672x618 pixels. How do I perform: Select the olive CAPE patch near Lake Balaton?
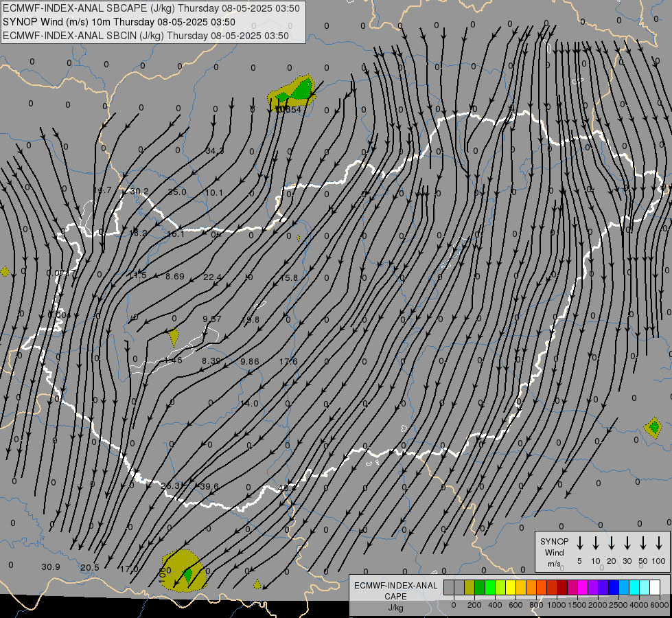[174, 338]
